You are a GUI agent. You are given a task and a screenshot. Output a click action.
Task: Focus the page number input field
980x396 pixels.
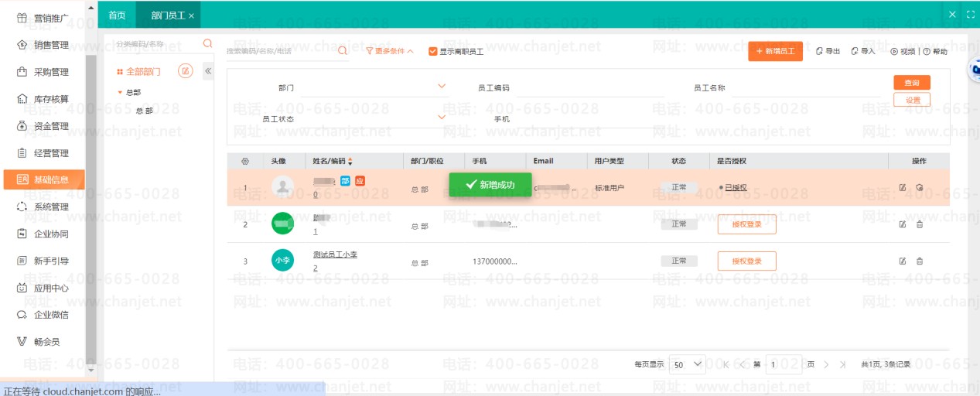(784, 364)
